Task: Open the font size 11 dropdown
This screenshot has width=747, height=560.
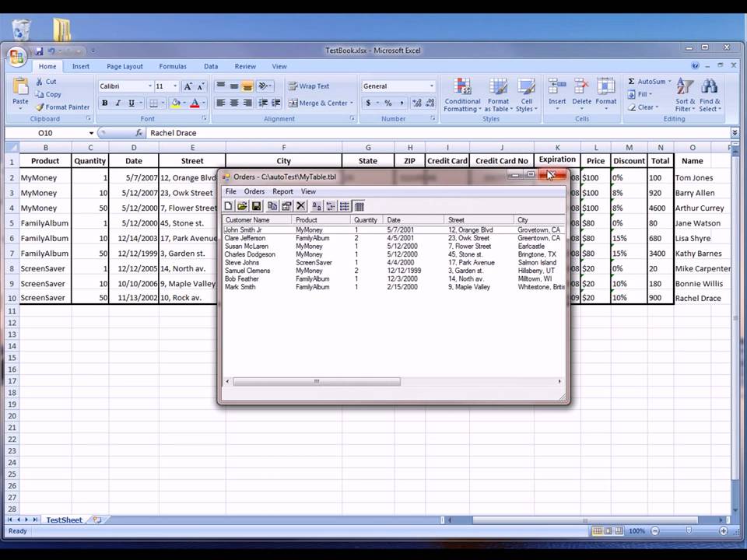Action: click(x=175, y=86)
